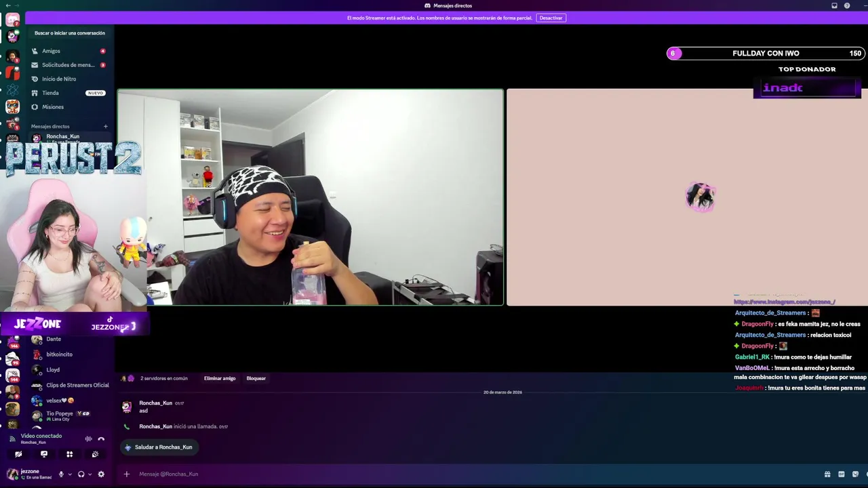Open the sticker picker
Viewport: 868px width, 488px height.
click(x=855, y=474)
